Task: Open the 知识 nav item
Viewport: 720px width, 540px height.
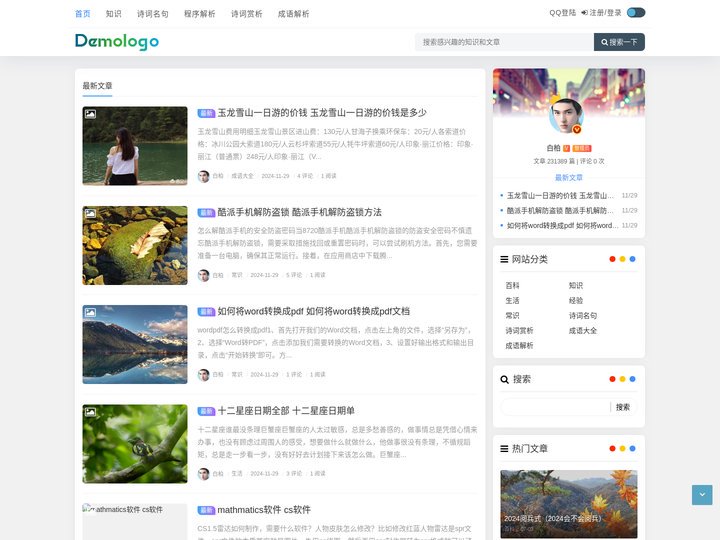Action: [113, 14]
